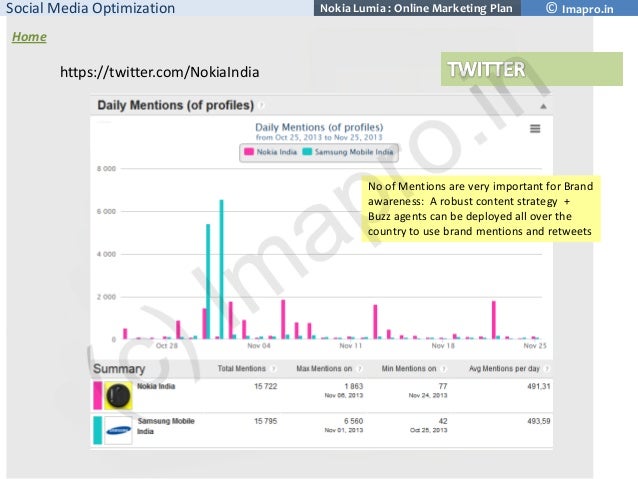Click Samsung total mentions value 15 795

click(x=266, y=421)
